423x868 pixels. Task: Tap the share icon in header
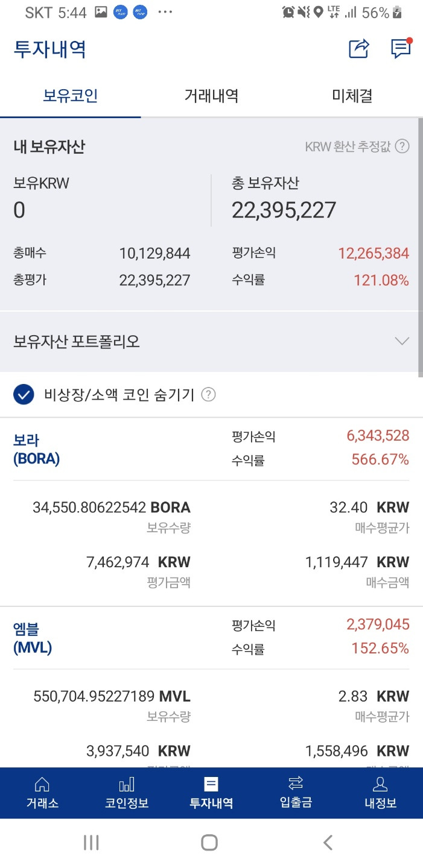[x=358, y=49]
